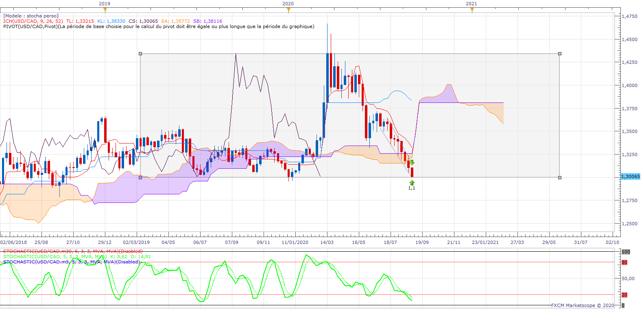Viewport: 644px width, 309px height.
Task: Click the 06/07 date on the time axis
Action: [x=200, y=242]
